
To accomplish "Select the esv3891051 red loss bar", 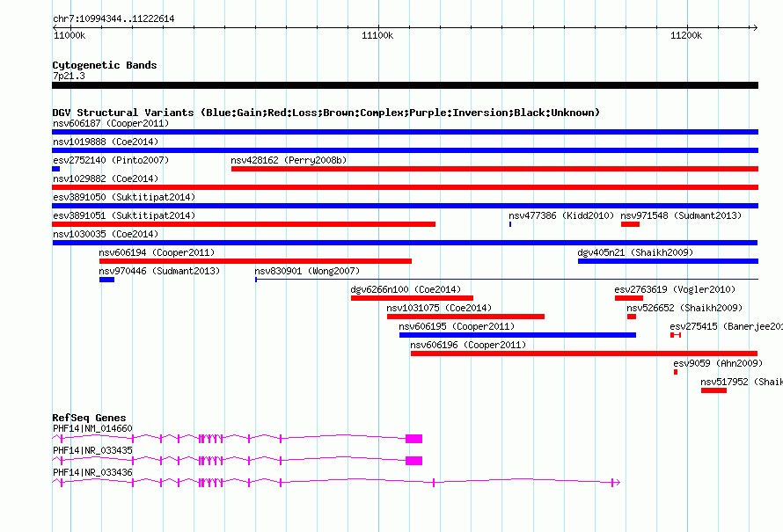I will [x=244, y=224].
